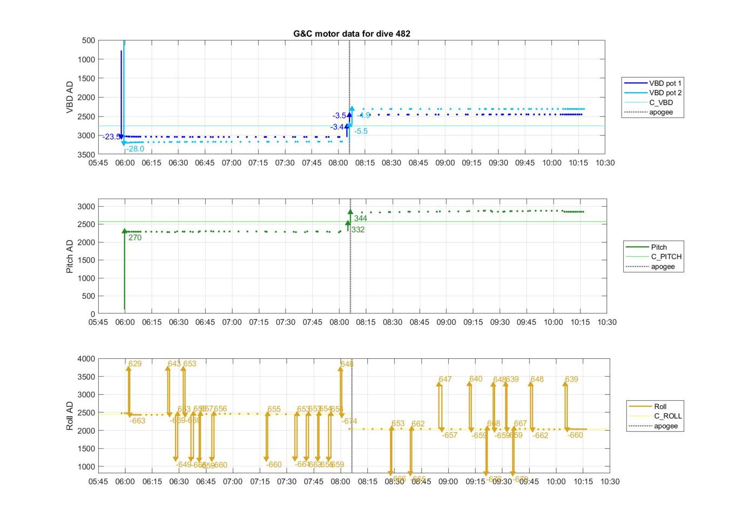Select the "Pitch" legend entry
The height and width of the screenshot is (532, 756).
click(646, 247)
